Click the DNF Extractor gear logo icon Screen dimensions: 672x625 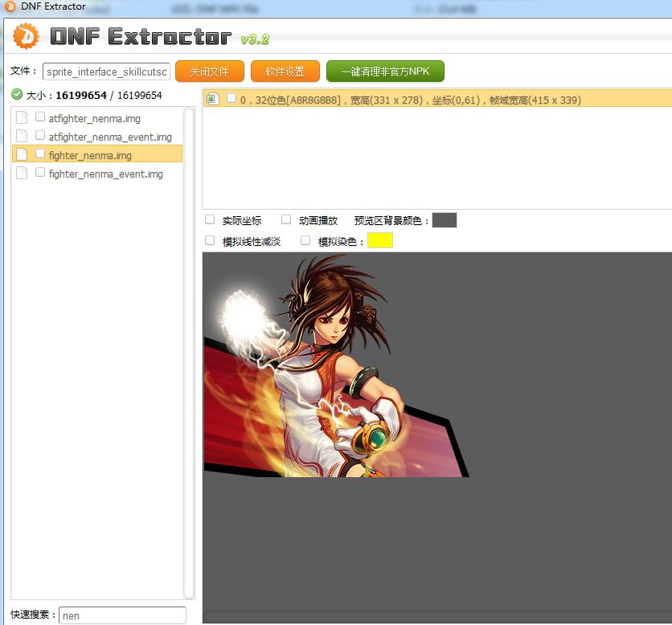click(x=26, y=36)
